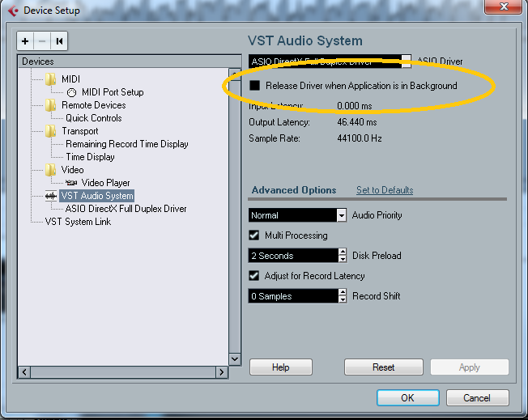Screen dimensions: 528x420
Task: Open the Audio Priority dropdown
Action: 341,215
